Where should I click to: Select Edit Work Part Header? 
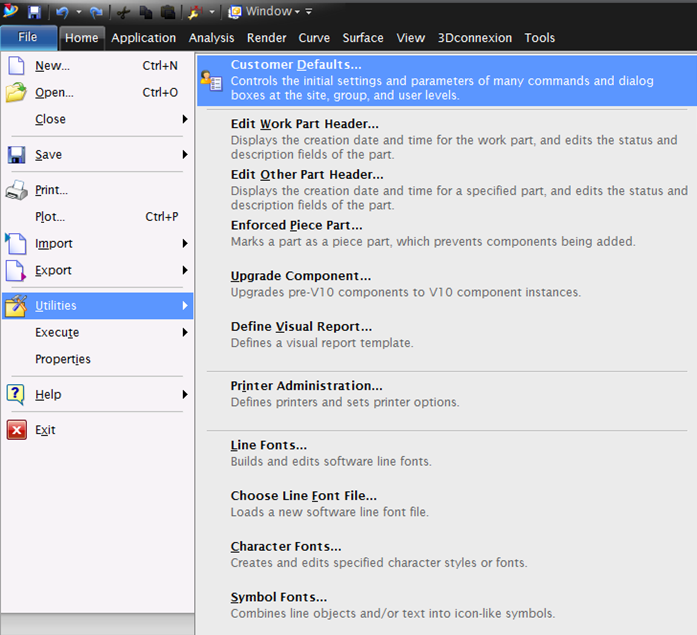point(305,124)
